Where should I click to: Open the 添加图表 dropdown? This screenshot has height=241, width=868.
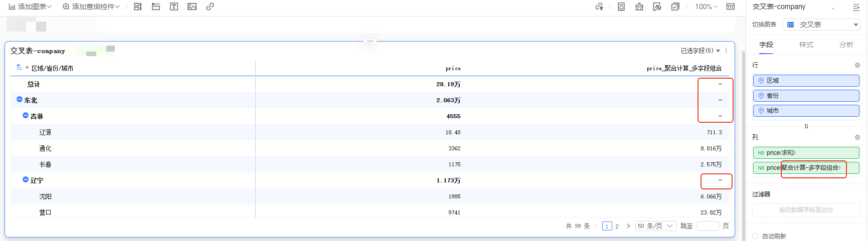30,7
